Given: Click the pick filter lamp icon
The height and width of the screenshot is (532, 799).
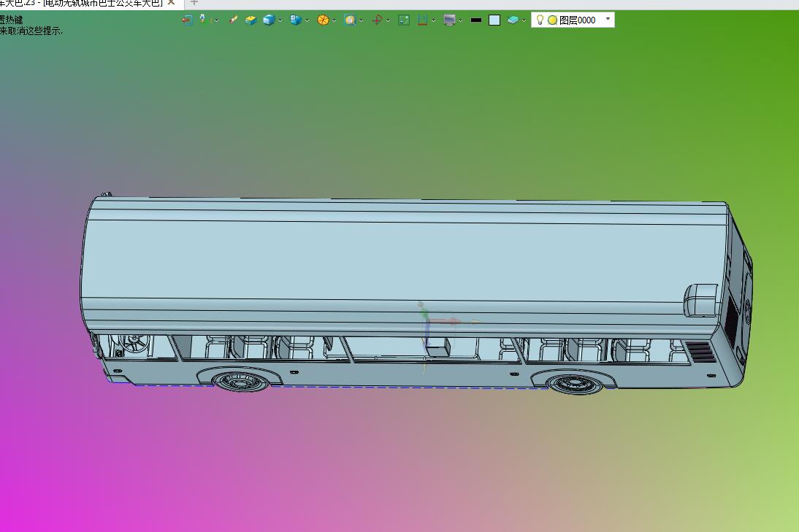Looking at the screenshot, I should 203,20.
